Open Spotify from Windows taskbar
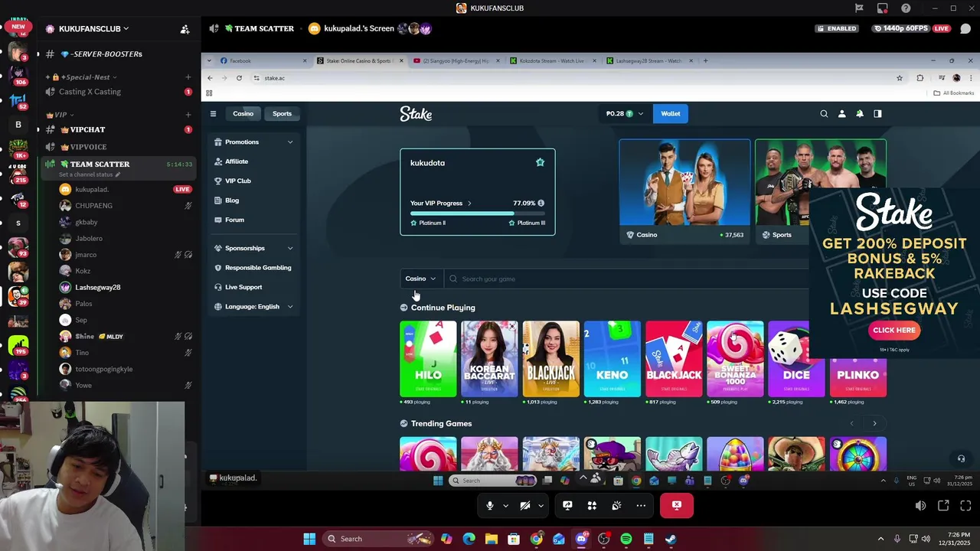The image size is (980, 551). (626, 539)
